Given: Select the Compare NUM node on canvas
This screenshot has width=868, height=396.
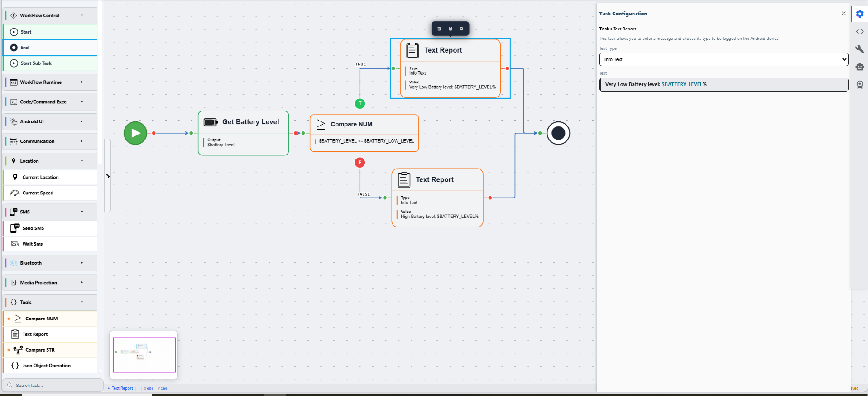Looking at the screenshot, I should click(364, 133).
